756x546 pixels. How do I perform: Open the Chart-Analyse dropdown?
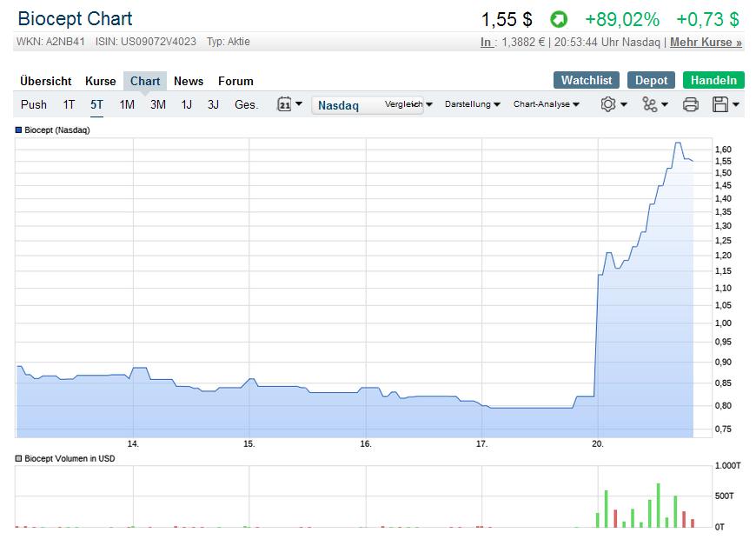543,104
